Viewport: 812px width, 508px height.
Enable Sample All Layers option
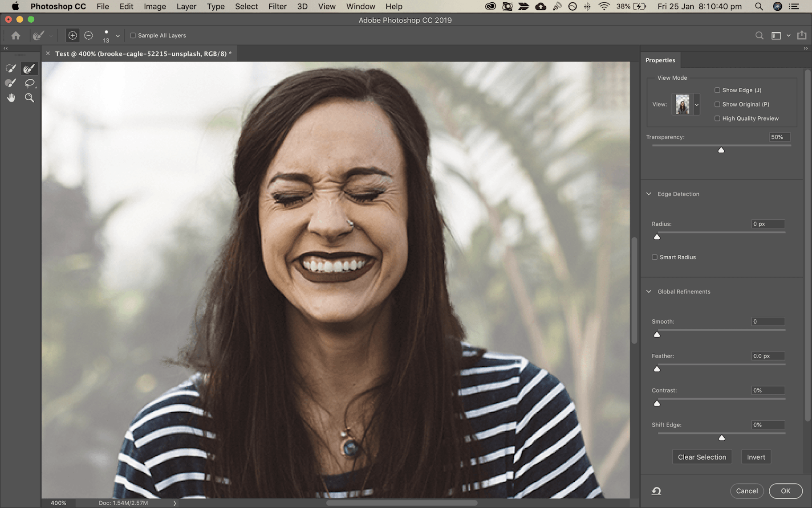click(133, 36)
